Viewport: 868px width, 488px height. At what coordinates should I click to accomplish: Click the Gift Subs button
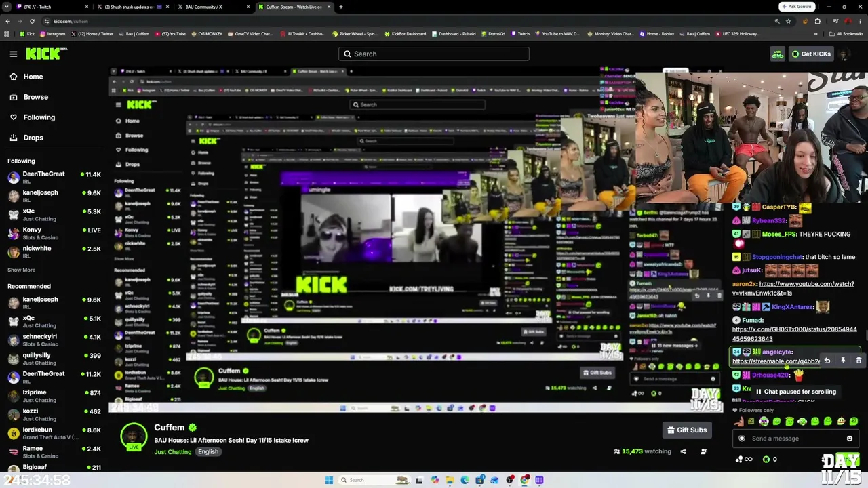[687, 430]
